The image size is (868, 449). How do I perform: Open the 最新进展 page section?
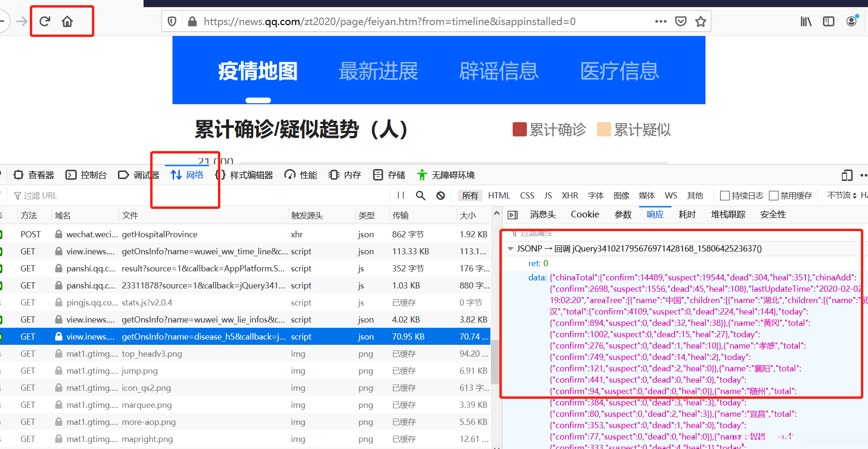tap(378, 71)
